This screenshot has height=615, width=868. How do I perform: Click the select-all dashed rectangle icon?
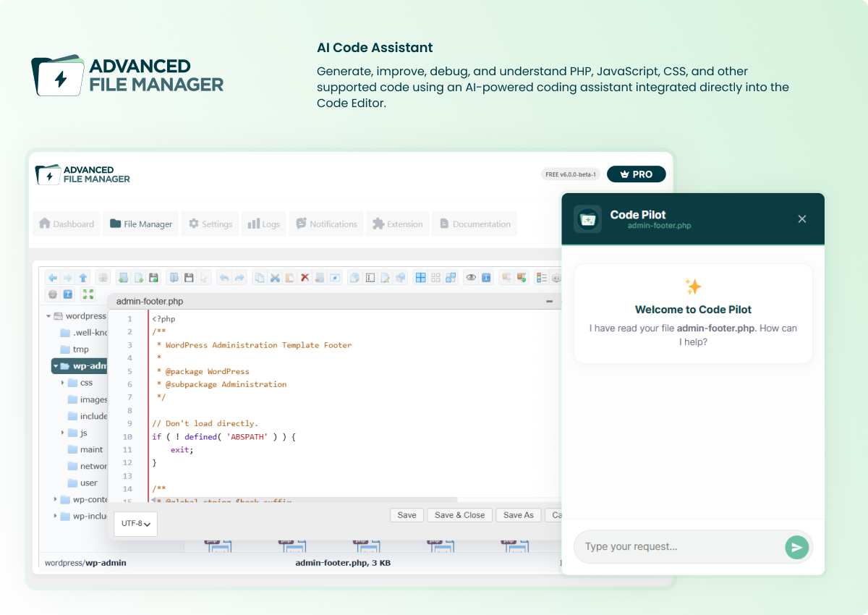(x=370, y=277)
